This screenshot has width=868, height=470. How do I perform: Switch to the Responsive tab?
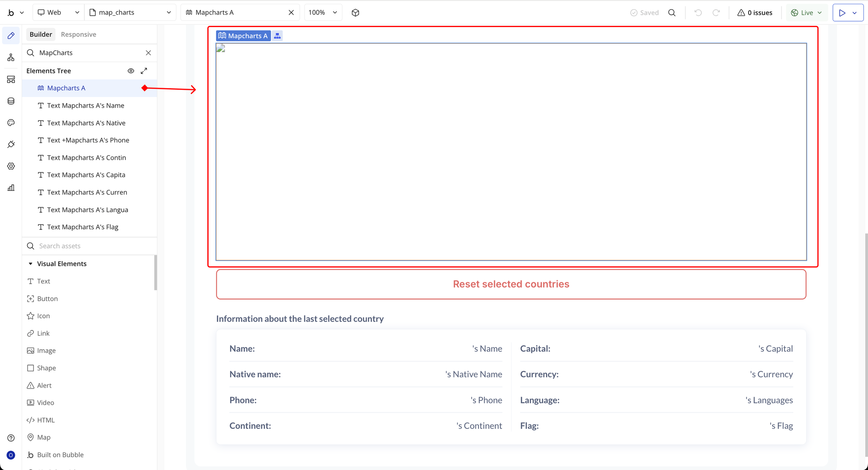pyautogui.click(x=78, y=34)
